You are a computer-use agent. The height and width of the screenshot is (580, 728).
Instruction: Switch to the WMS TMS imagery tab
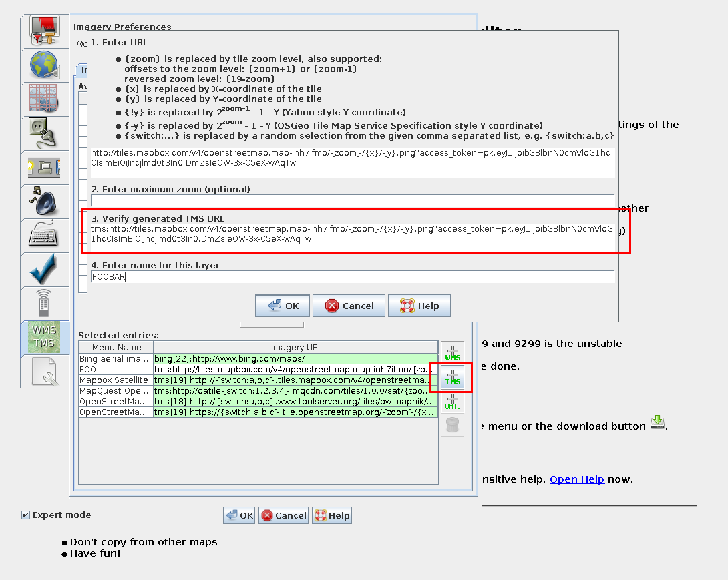(x=45, y=337)
